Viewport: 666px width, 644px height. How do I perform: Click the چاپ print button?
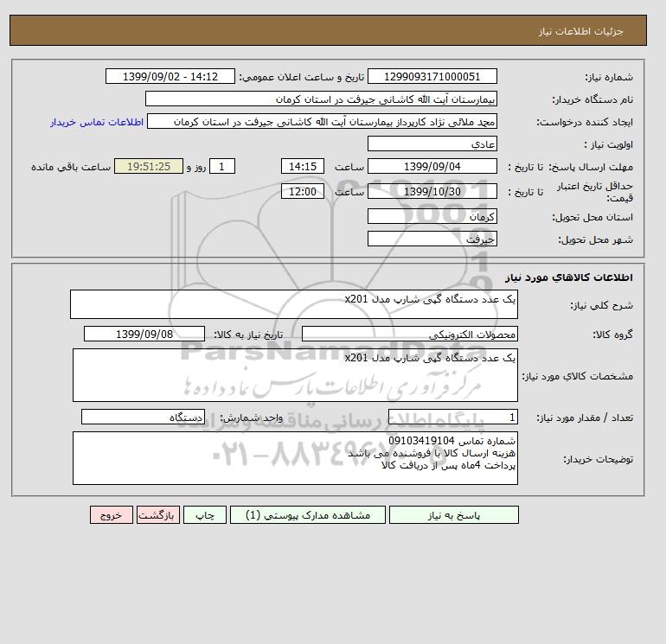[205, 514]
